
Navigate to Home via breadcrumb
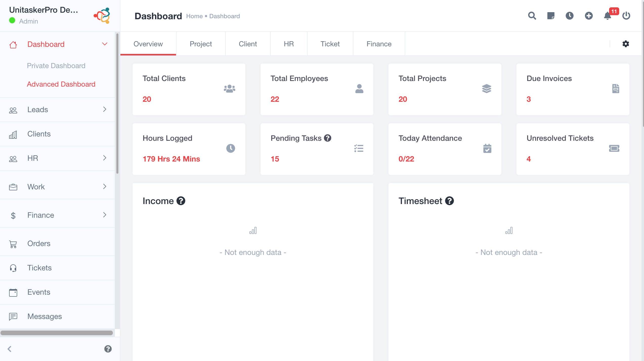tap(194, 16)
